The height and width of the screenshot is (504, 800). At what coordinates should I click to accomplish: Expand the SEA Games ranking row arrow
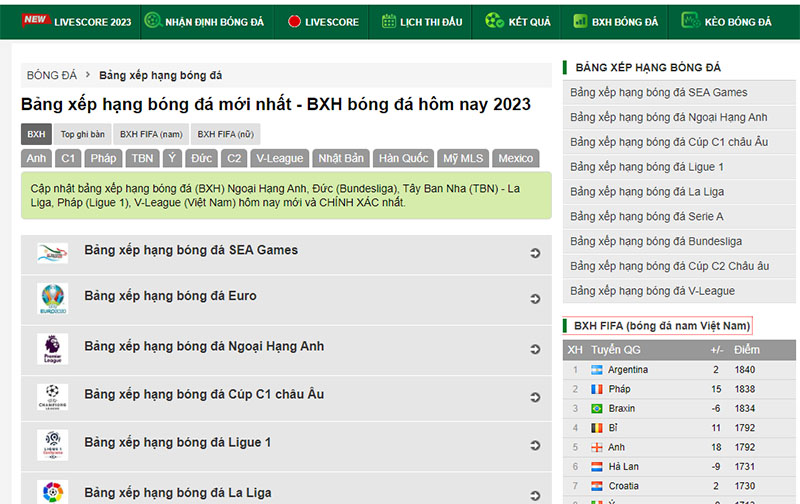(535, 253)
